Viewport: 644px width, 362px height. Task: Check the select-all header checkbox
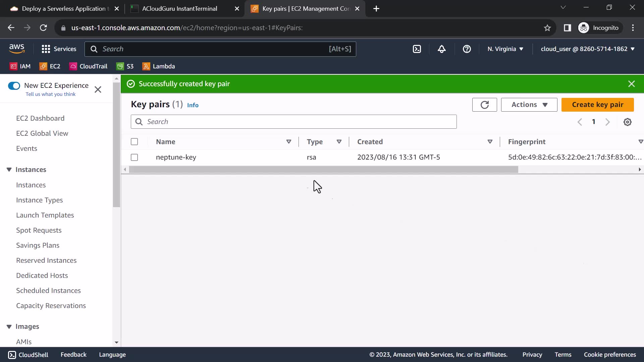point(134,142)
